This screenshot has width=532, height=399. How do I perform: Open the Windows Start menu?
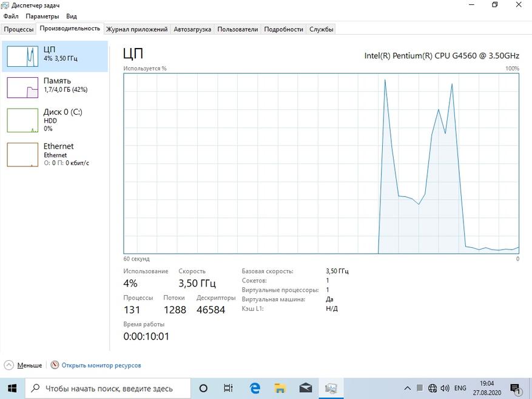tap(12, 388)
